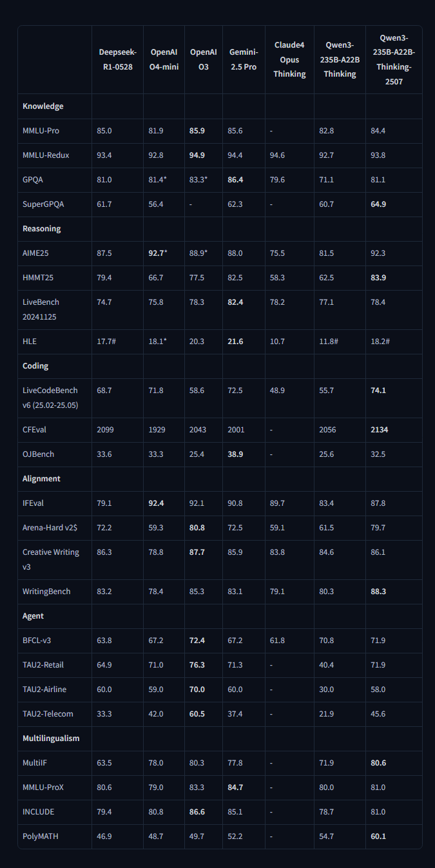
Task: Click the WritingBench row label
Action: pos(47,592)
